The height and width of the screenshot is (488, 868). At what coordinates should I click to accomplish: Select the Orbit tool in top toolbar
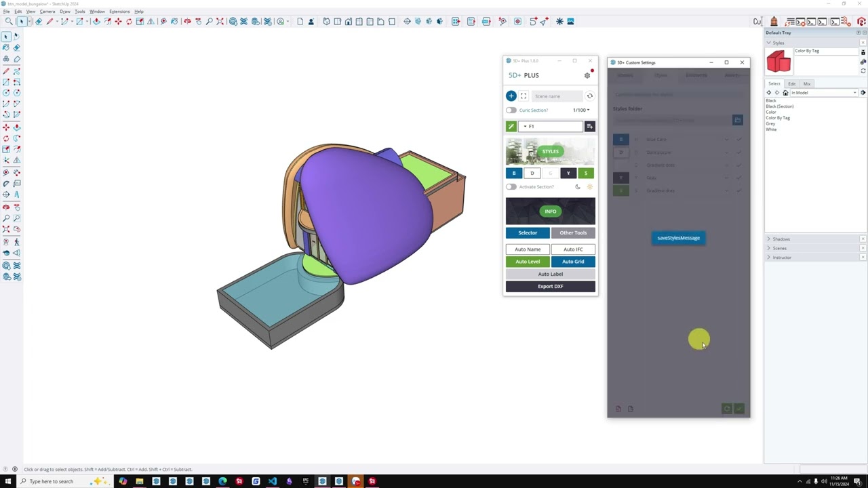tap(187, 22)
